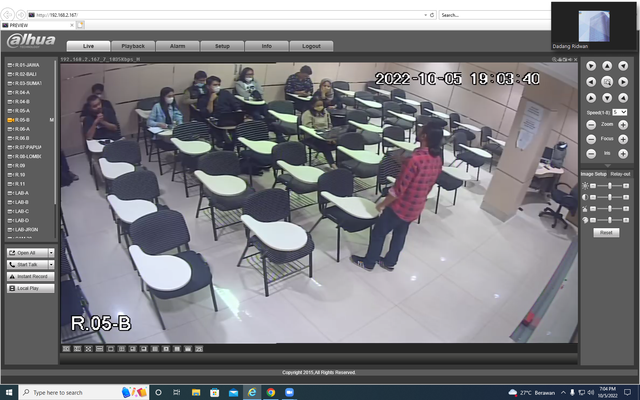The height and width of the screenshot is (400, 640).
Task: Adjust the brightness slider
Action: [x=609, y=186]
